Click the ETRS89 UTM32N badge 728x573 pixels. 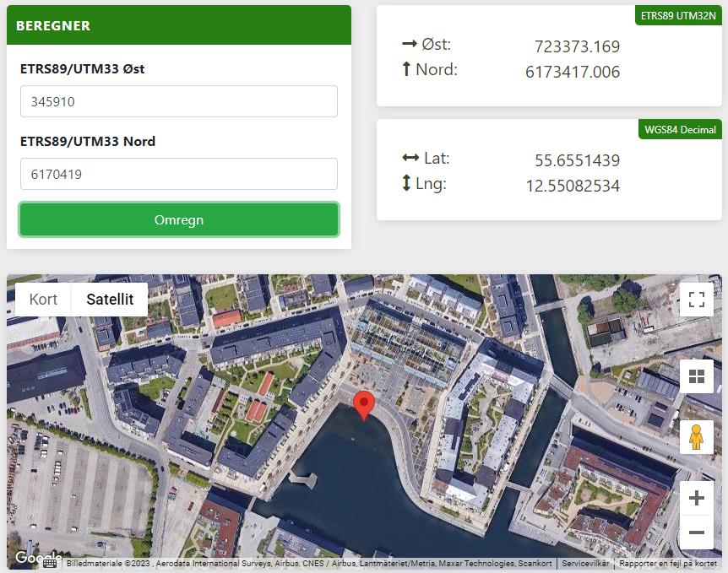point(678,16)
